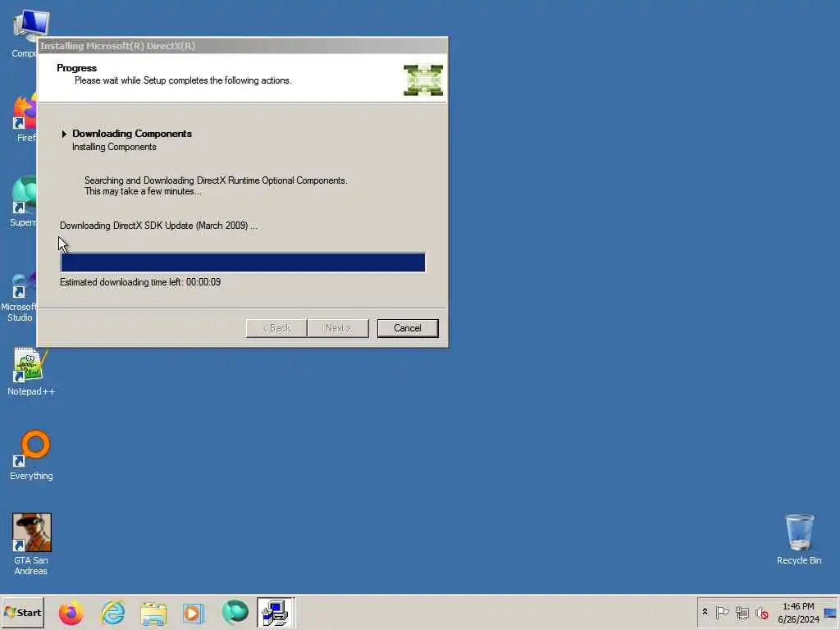840x630 pixels.
Task: Open Internet Explorer from the taskbar
Action: pos(112,613)
